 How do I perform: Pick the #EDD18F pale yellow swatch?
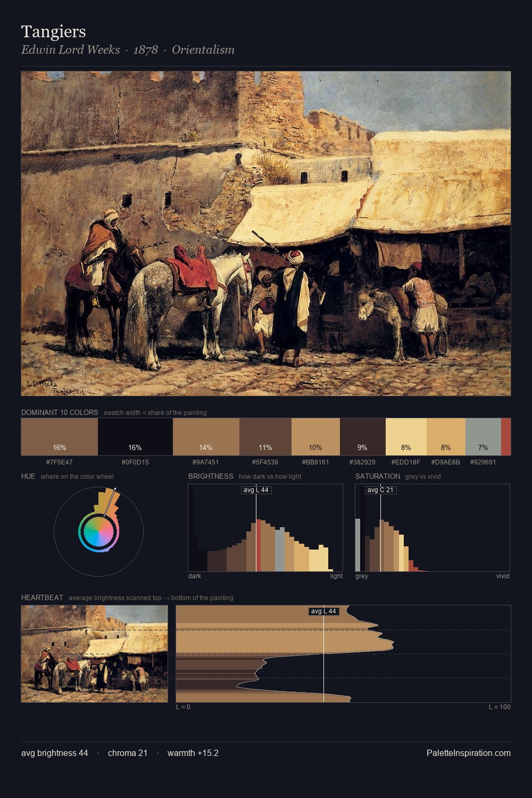click(406, 437)
